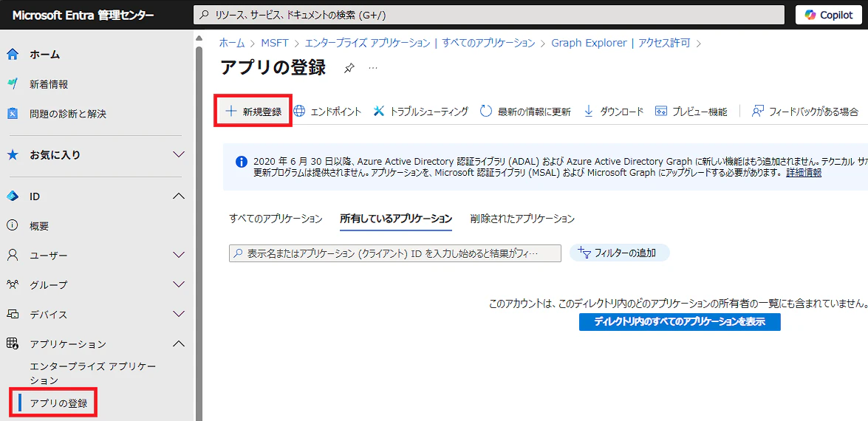Click the お気に入り star icon
Image resolution: width=868 pixels, height=421 pixels.
point(12,155)
